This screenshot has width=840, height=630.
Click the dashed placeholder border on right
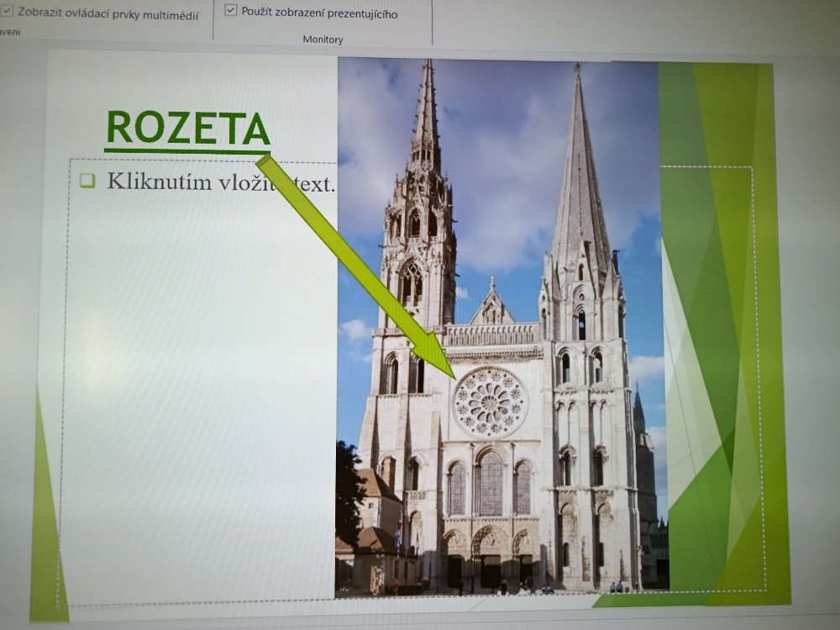(x=753, y=378)
